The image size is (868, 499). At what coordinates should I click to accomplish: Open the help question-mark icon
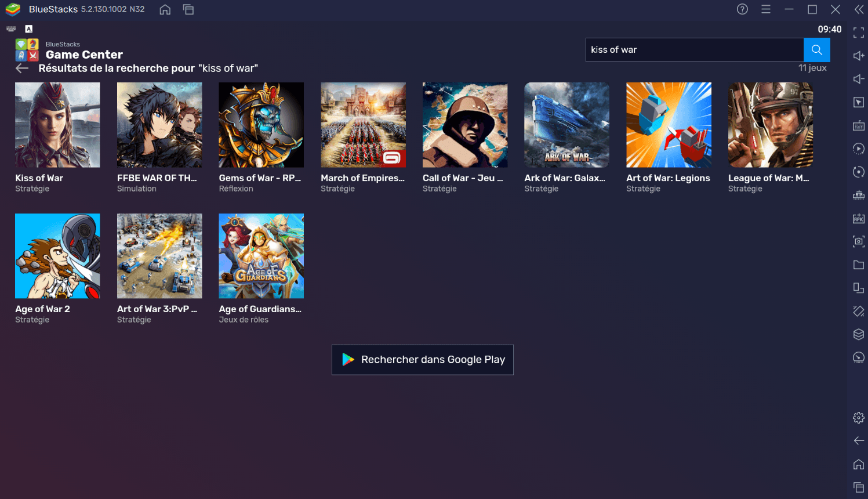pos(742,9)
